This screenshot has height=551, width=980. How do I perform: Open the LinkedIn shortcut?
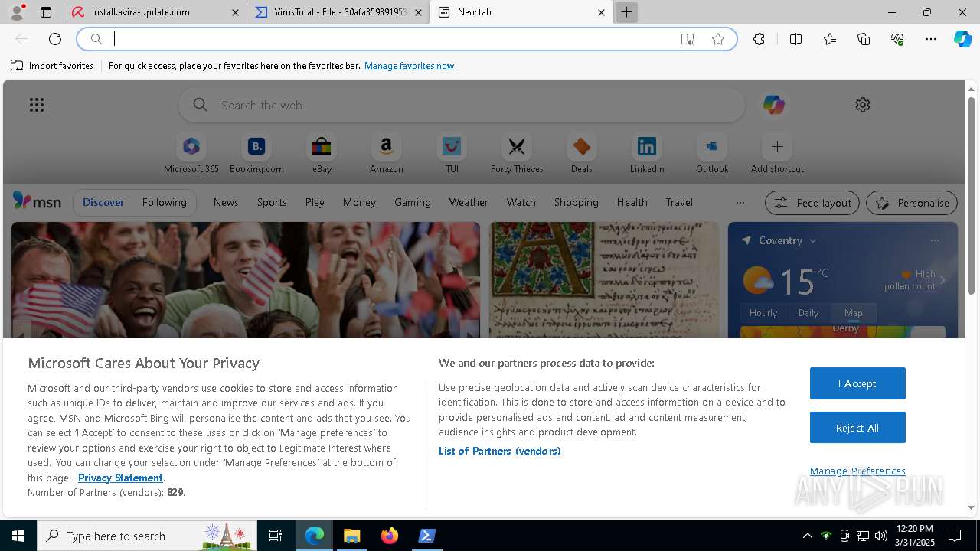tap(647, 154)
